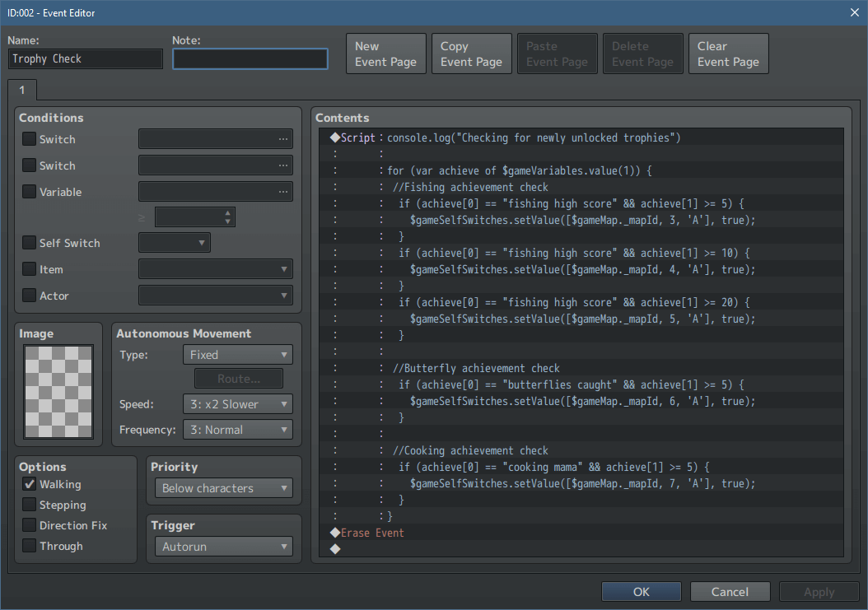Image resolution: width=868 pixels, height=610 pixels.
Task: Enable the first Switch condition checkbox
Action: pos(29,139)
